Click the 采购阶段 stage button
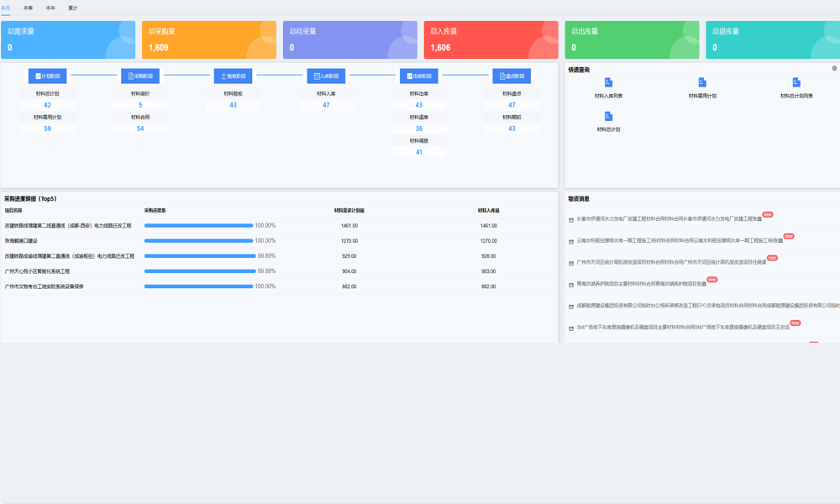This screenshot has height=504, width=840. (x=140, y=76)
